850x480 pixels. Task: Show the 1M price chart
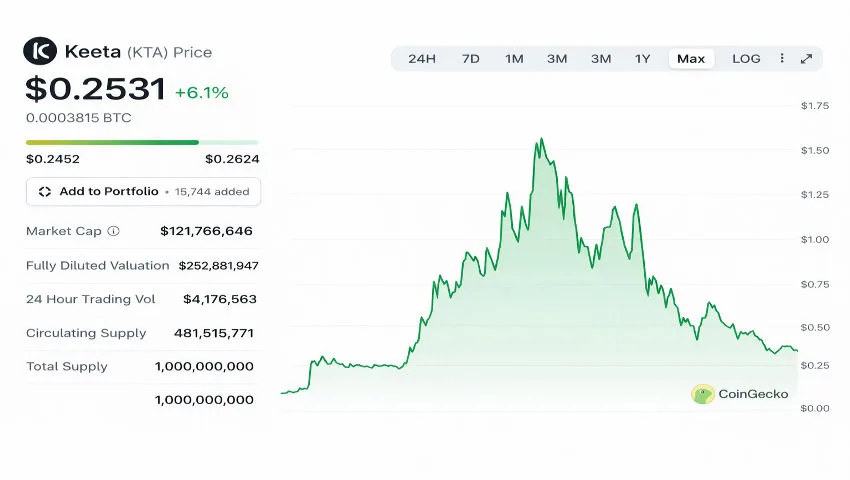coord(514,59)
